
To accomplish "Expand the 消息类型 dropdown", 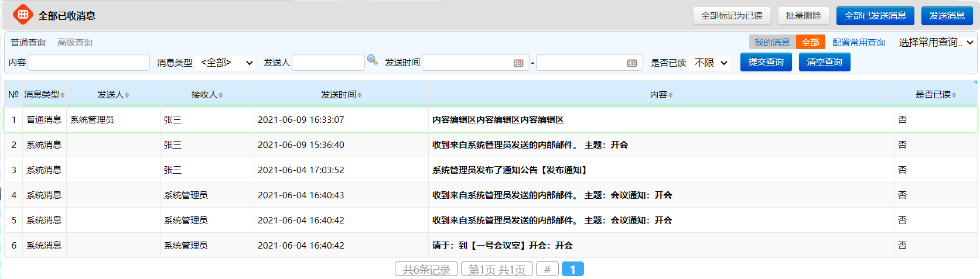I will point(226,63).
